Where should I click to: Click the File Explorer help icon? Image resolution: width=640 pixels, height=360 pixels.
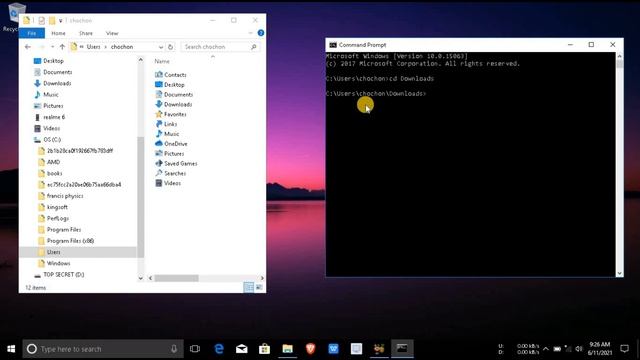[x=261, y=33]
